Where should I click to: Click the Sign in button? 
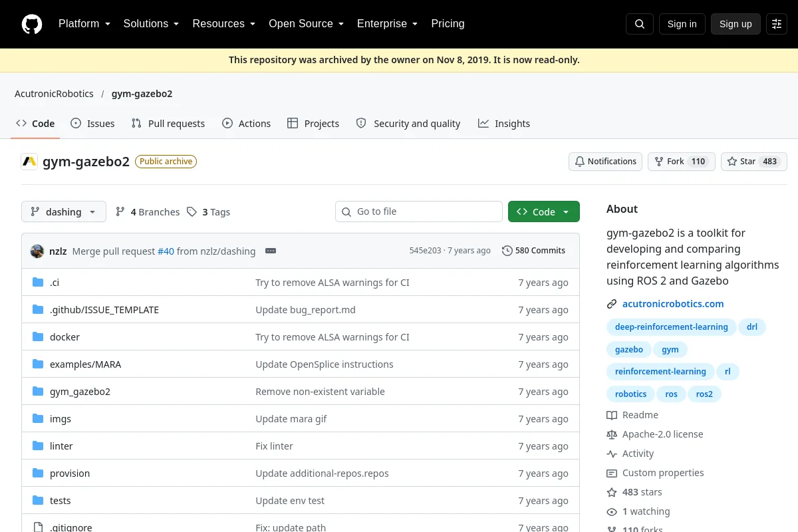(x=682, y=24)
